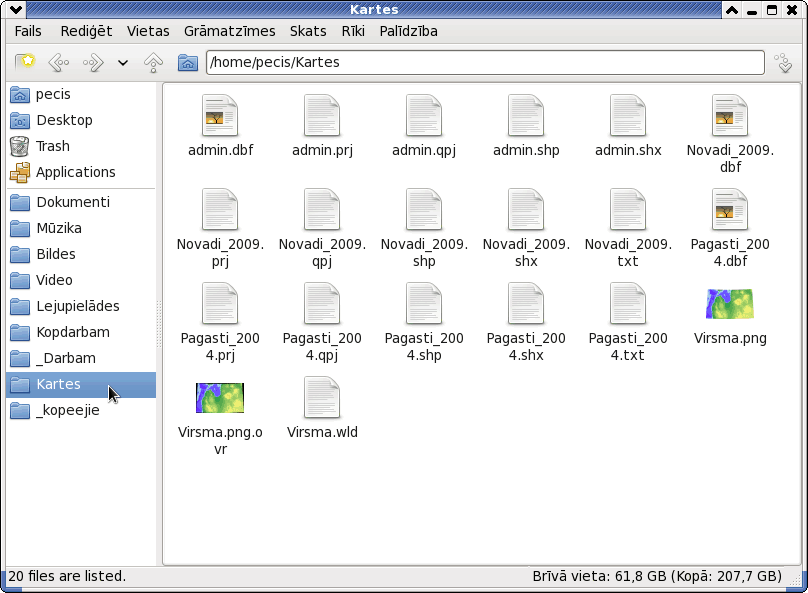808x593 pixels.
Task: Open the navigation history dropdown arrow
Action: pyautogui.click(x=123, y=63)
